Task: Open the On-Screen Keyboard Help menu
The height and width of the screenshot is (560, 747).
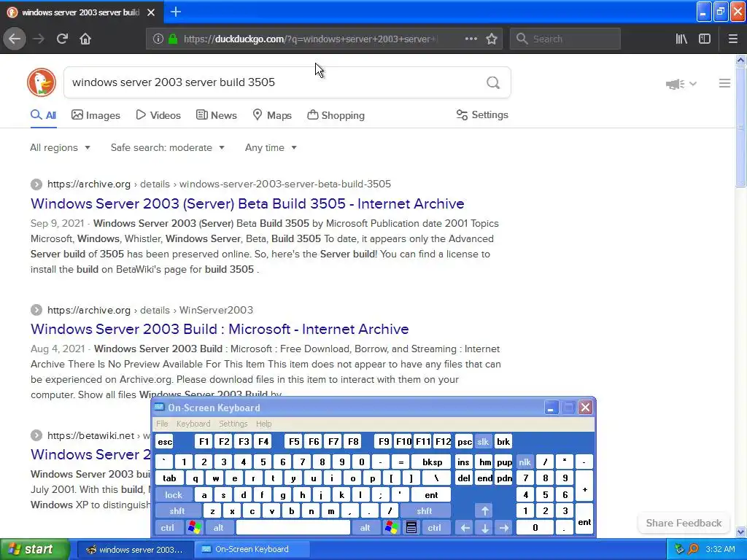Action: point(263,424)
